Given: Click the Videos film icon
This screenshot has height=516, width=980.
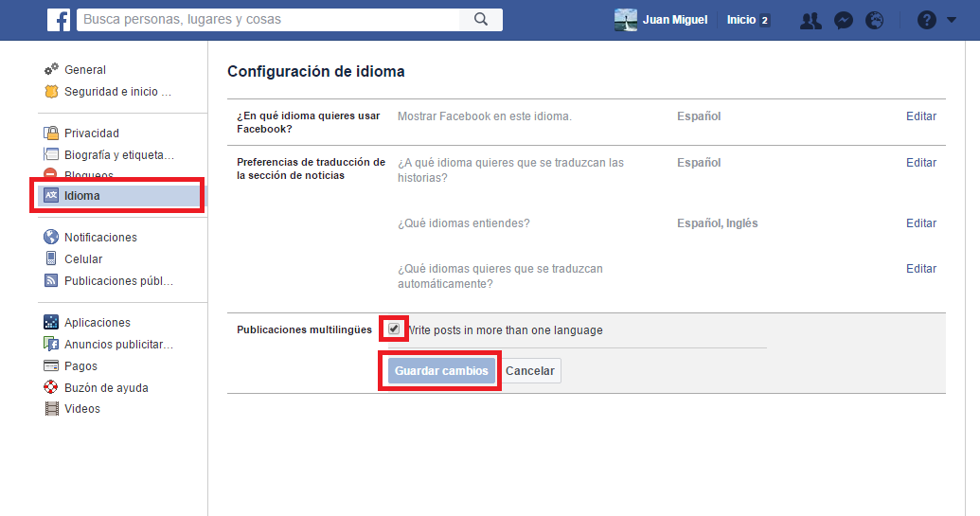Looking at the screenshot, I should (51, 409).
